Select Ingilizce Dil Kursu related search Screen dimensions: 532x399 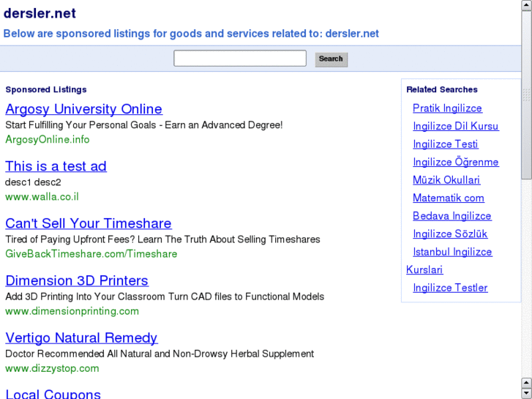coord(456,127)
